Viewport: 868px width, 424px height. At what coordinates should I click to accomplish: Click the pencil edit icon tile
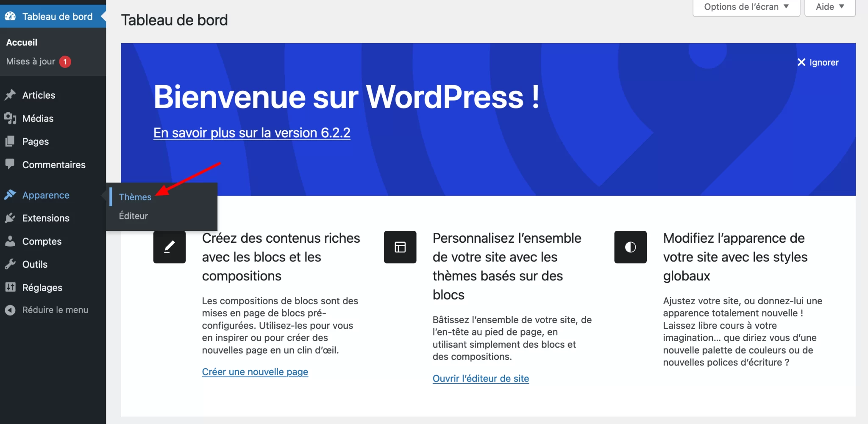pos(170,247)
